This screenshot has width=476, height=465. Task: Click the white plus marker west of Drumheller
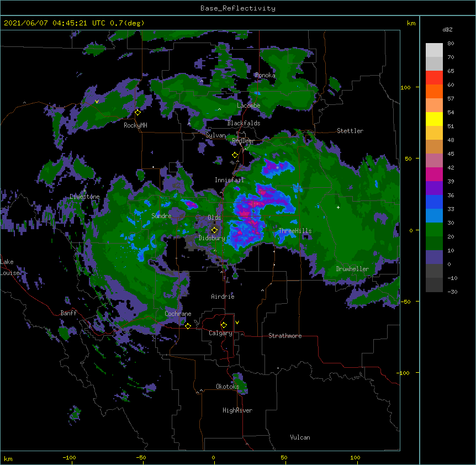pyautogui.click(x=338, y=207)
